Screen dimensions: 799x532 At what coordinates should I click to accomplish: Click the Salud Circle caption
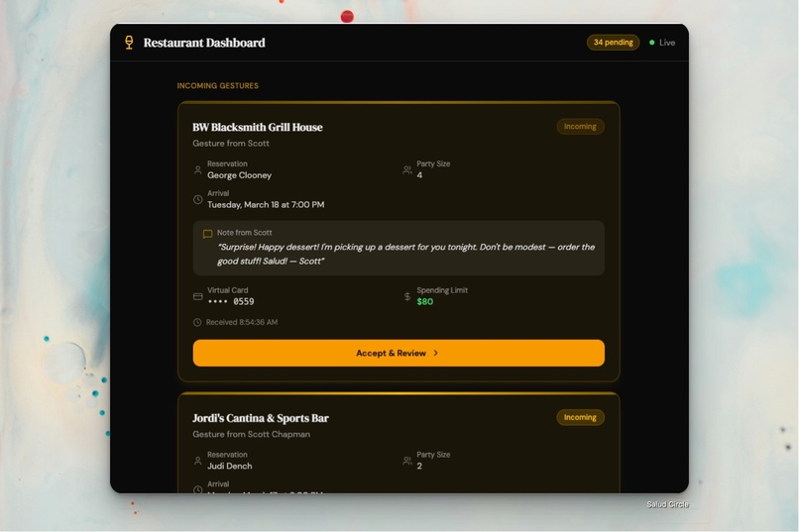pos(667,504)
